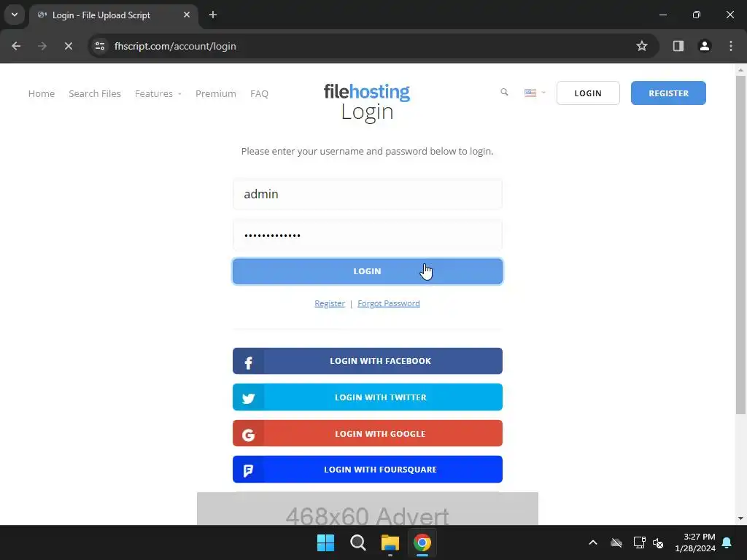Open new browser tab with plus
The height and width of the screenshot is (560, 747).
click(x=213, y=15)
